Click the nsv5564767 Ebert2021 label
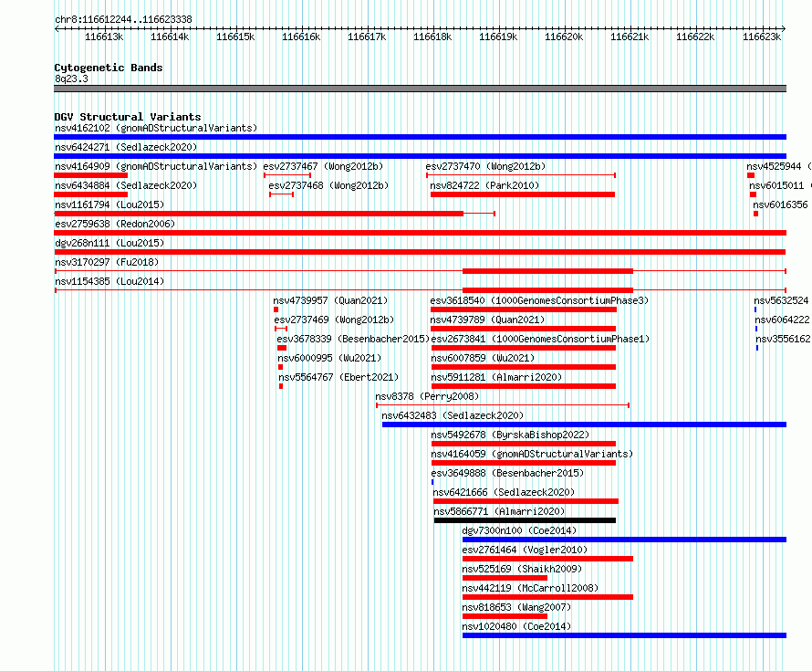 tap(338, 377)
